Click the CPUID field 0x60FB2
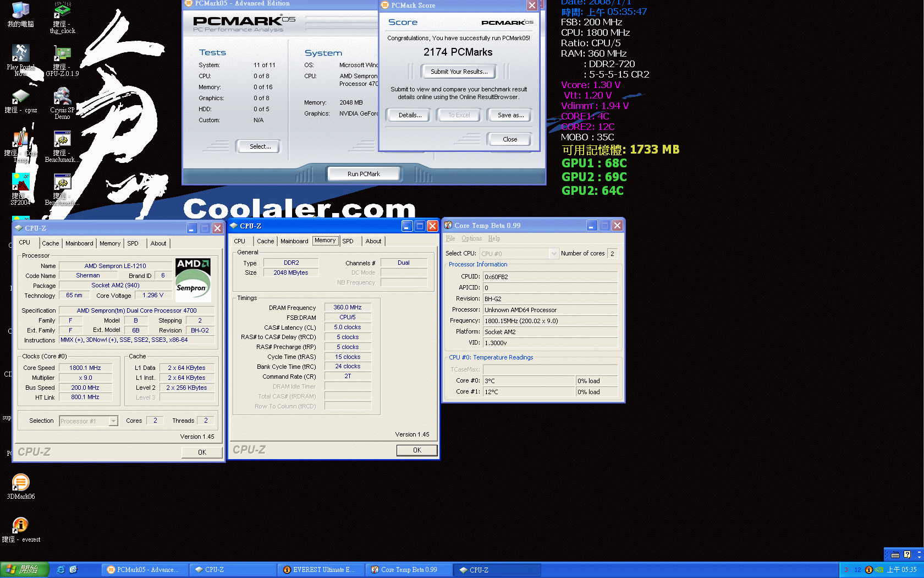924x578 pixels. 550,277
